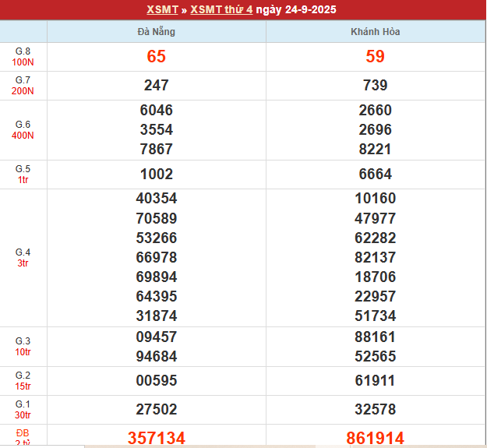487x448 pixels.
Task: Select the G.4 number 18706
Action: [x=376, y=277]
